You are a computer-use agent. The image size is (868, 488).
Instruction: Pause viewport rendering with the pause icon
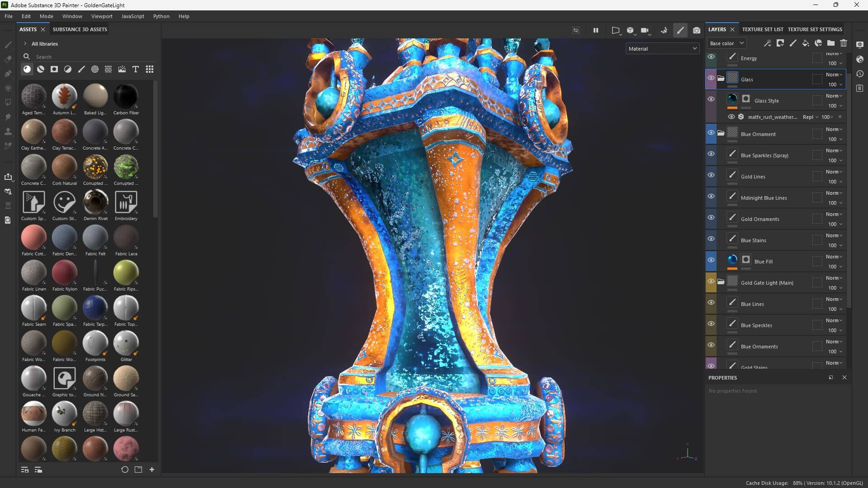595,30
